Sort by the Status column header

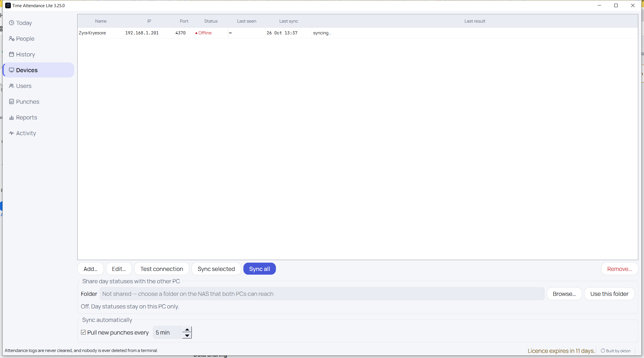pyautogui.click(x=211, y=21)
